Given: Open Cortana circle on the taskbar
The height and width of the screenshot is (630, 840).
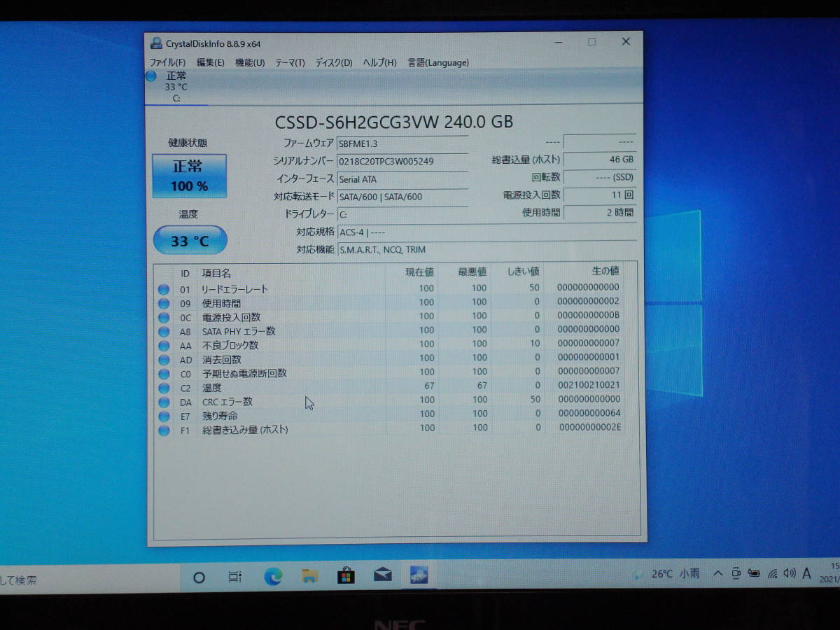Looking at the screenshot, I should [x=199, y=577].
